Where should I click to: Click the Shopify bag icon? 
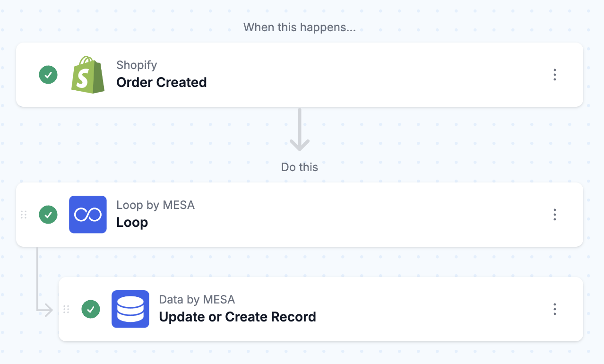pos(88,75)
